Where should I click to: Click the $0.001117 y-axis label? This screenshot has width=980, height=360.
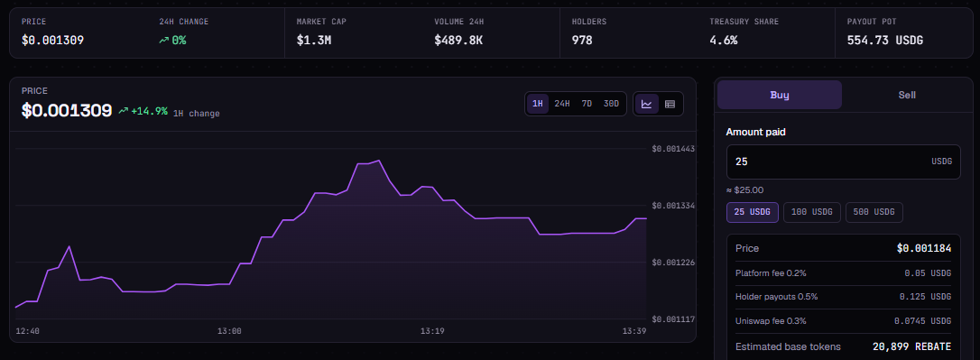click(673, 319)
